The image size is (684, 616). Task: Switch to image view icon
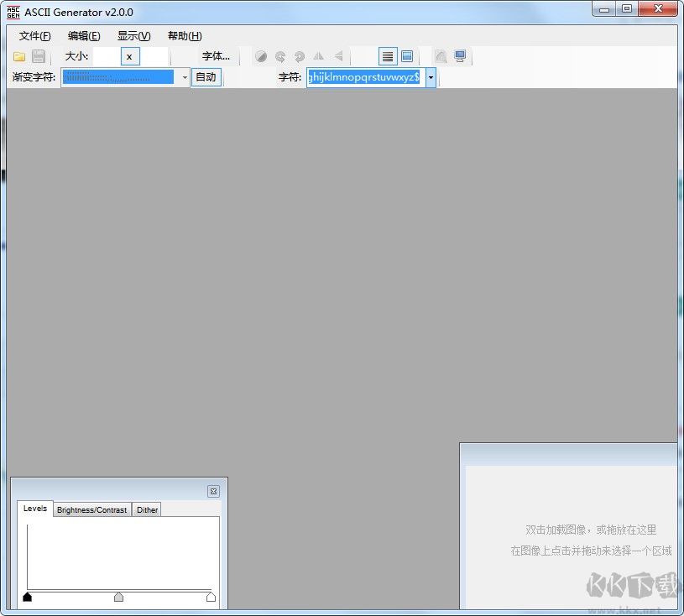[407, 57]
